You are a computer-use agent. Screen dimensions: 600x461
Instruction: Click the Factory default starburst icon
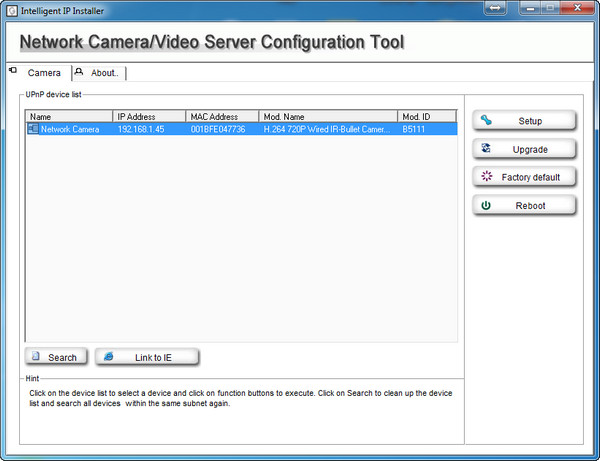[x=487, y=177]
